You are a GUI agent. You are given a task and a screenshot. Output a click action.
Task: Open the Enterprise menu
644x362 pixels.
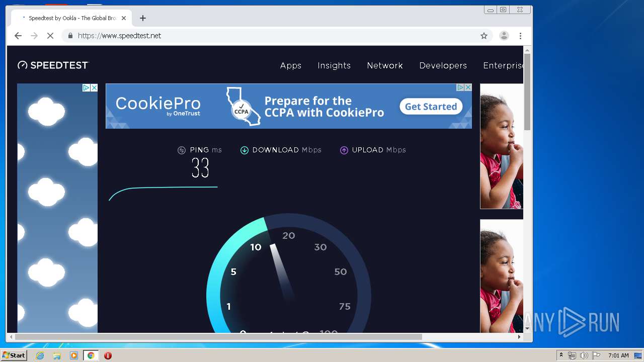pos(503,65)
